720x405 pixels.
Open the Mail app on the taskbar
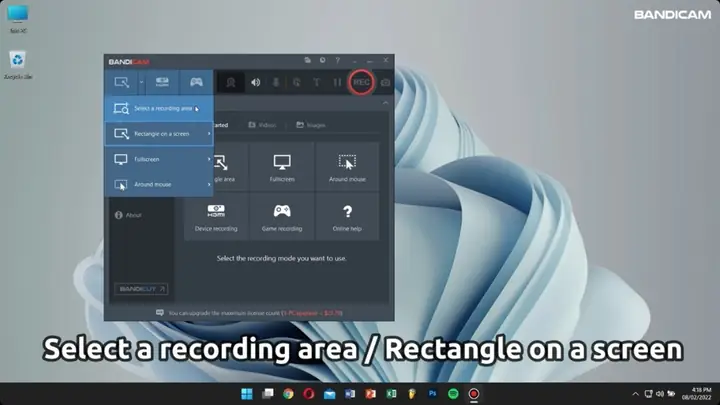click(x=329, y=394)
